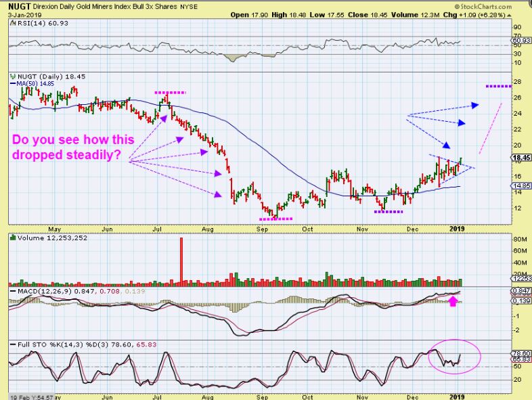Click the tall red July volume spike bar
The height and width of the screenshot is (400, 532).
pyautogui.click(x=181, y=261)
